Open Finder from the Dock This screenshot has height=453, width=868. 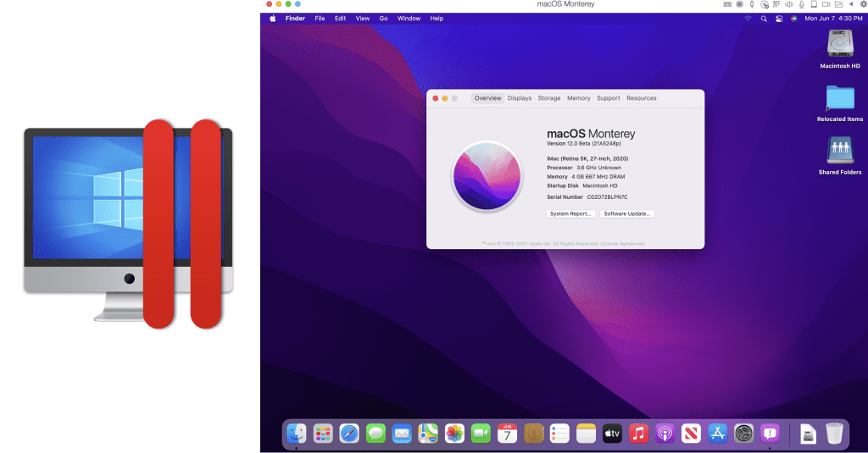[x=296, y=434]
